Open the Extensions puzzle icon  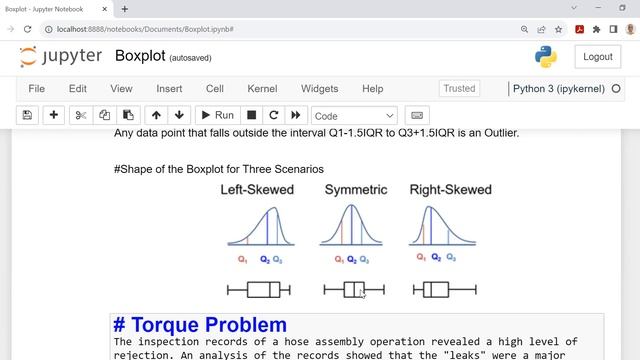pos(596,29)
